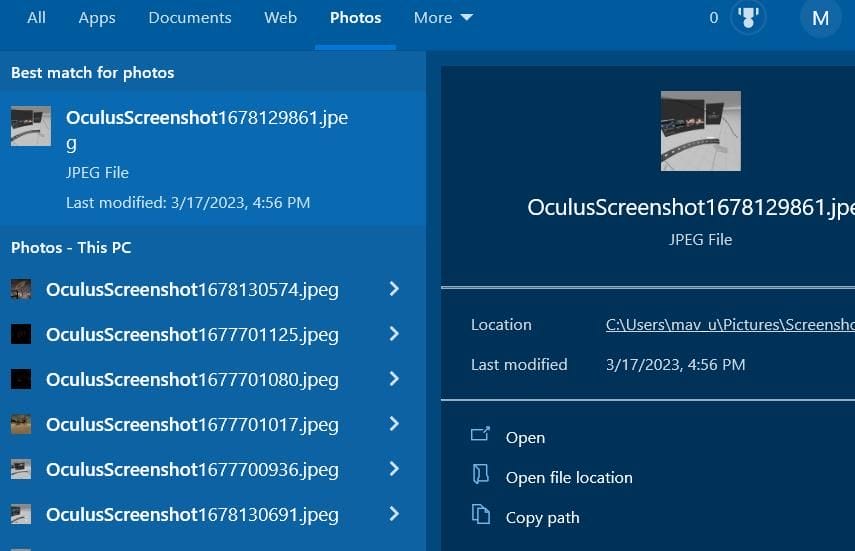Click the Open file location folder icon
This screenshot has width=855, height=551.
pos(480,474)
